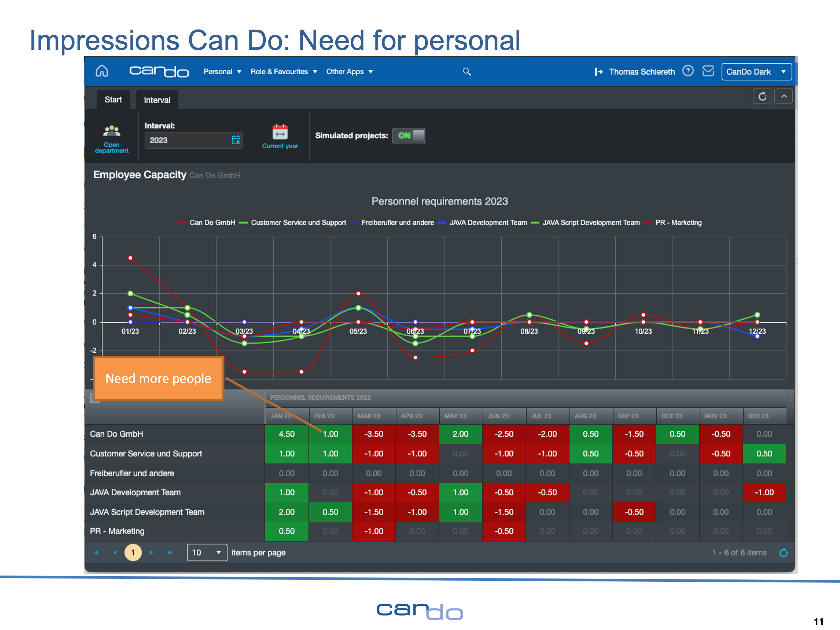Open the search magnifier icon
840x630 pixels.
click(467, 72)
